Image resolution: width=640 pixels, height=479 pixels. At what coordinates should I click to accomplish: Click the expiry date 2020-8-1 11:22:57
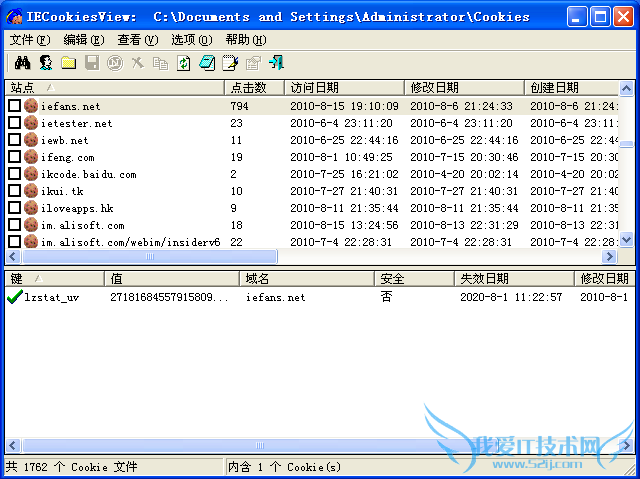click(x=511, y=297)
